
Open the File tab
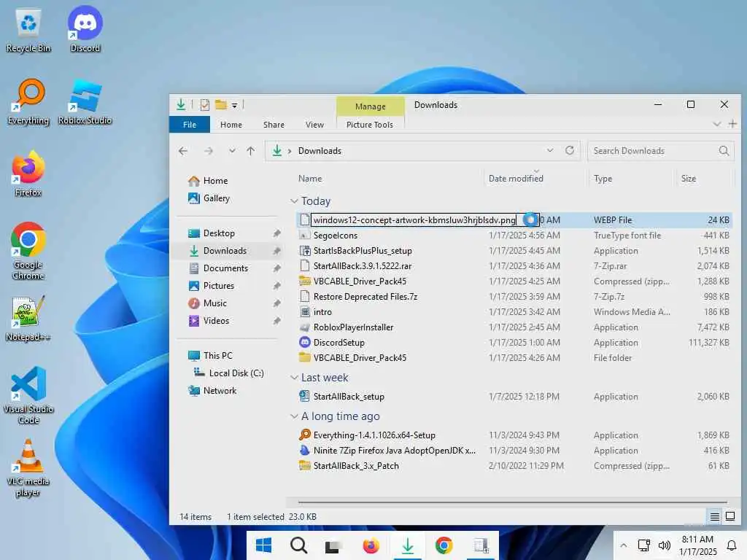coord(190,124)
